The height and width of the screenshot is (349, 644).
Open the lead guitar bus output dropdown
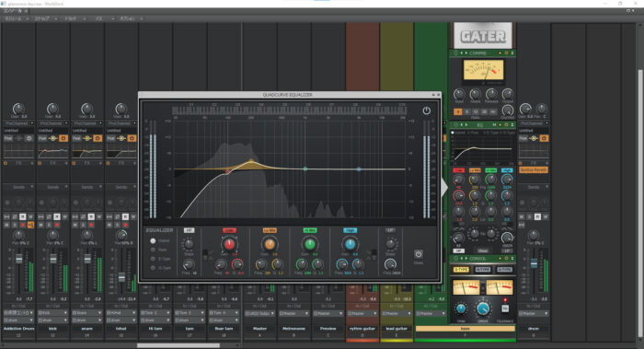tap(397, 313)
